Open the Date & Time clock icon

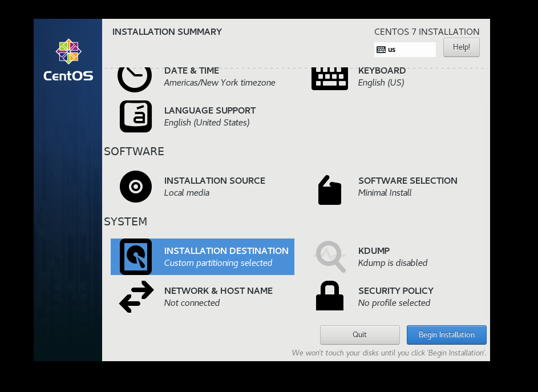pyautogui.click(x=135, y=80)
